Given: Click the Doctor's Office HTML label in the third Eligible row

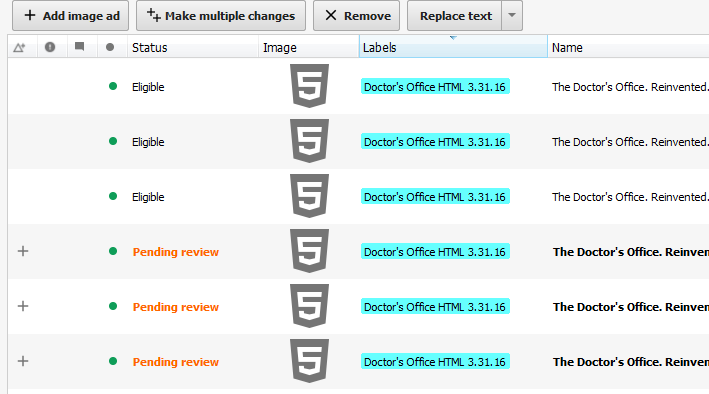Looking at the screenshot, I should click(435, 196).
